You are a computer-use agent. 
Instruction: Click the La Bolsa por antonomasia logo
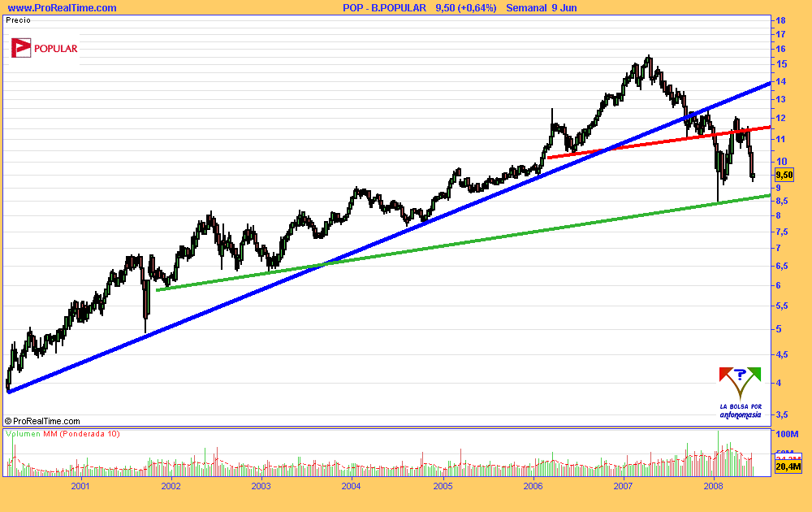[x=740, y=393]
